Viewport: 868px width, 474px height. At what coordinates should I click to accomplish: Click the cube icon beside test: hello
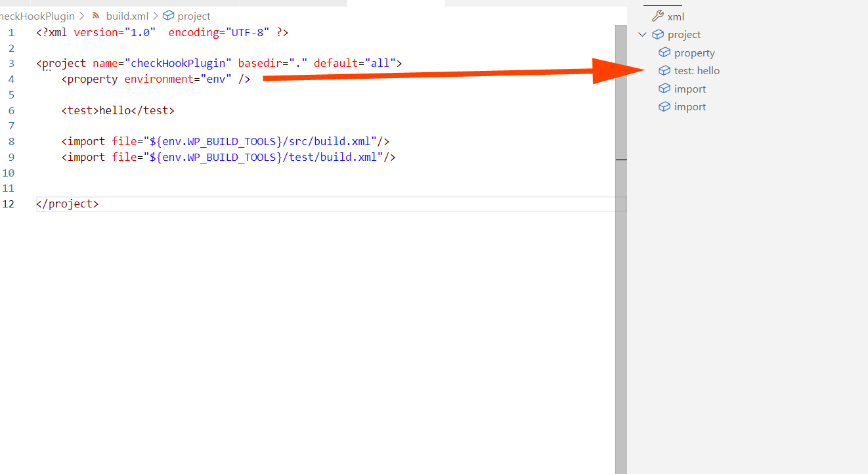tap(664, 70)
